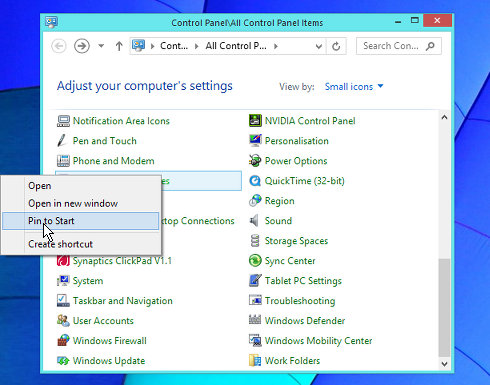Open the View by Small icons dropdown
Image resolution: width=490 pixels, height=385 pixels.
click(x=354, y=87)
